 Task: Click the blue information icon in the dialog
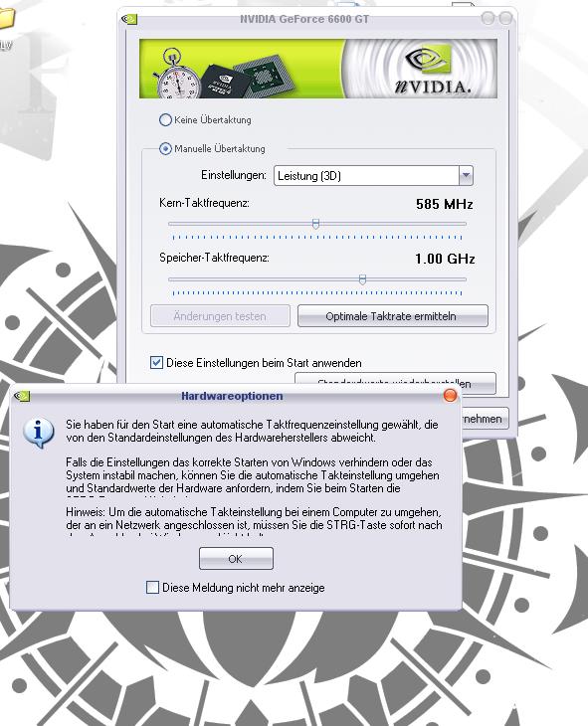click(39, 434)
